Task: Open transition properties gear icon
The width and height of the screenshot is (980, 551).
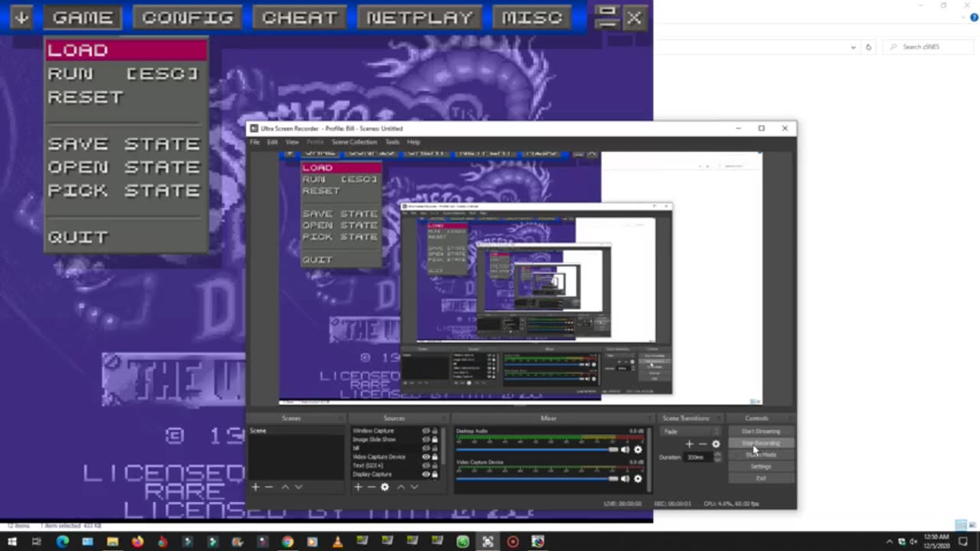Action: pos(716,444)
